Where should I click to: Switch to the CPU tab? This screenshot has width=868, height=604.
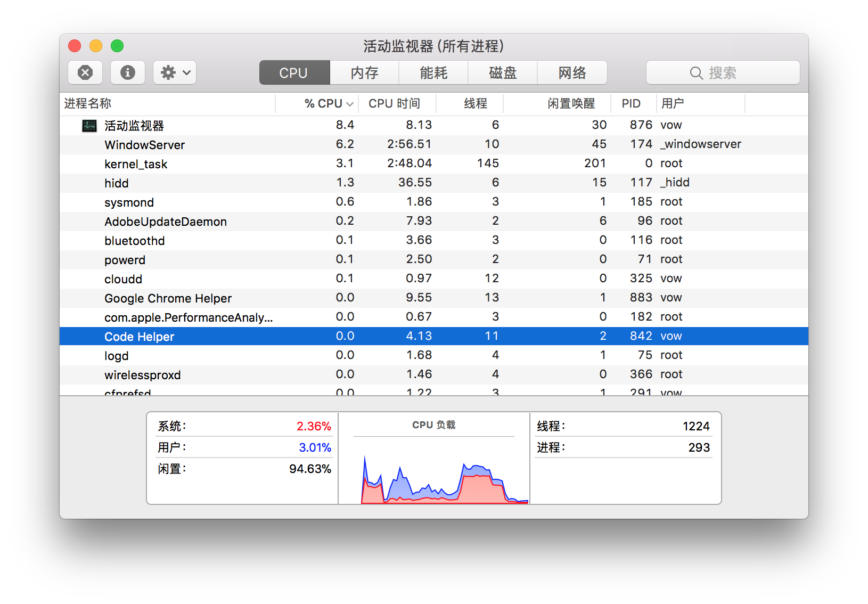pyautogui.click(x=294, y=72)
